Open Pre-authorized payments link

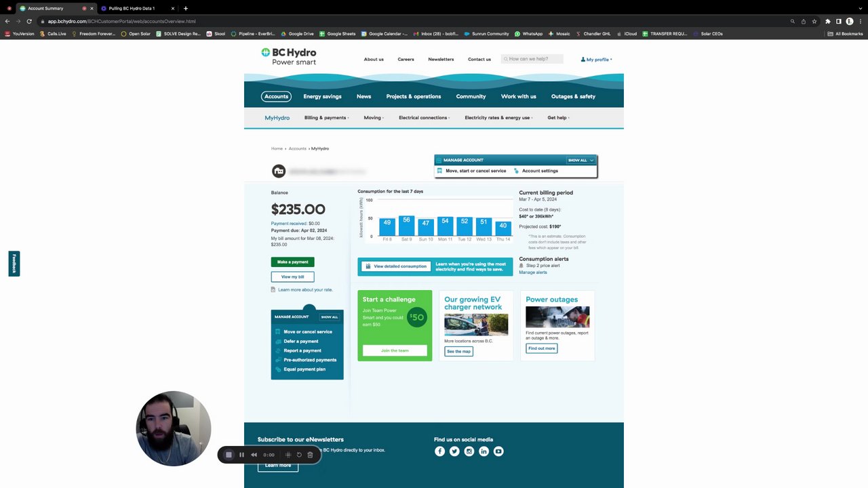(x=310, y=360)
